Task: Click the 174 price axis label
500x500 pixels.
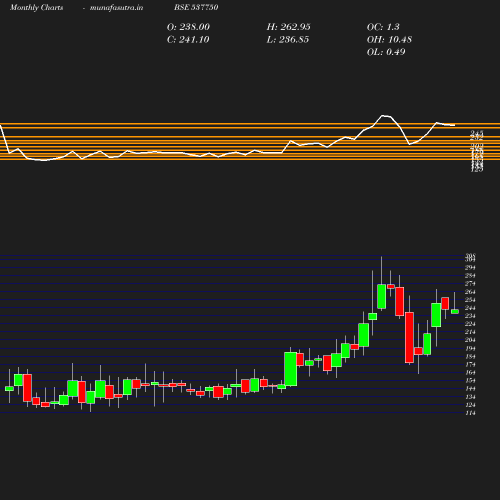Action: coord(470,364)
